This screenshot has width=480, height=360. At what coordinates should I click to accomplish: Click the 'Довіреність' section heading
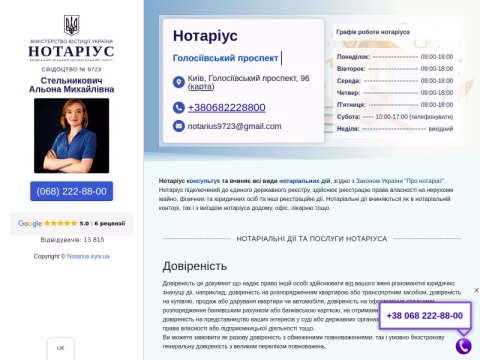point(195,266)
